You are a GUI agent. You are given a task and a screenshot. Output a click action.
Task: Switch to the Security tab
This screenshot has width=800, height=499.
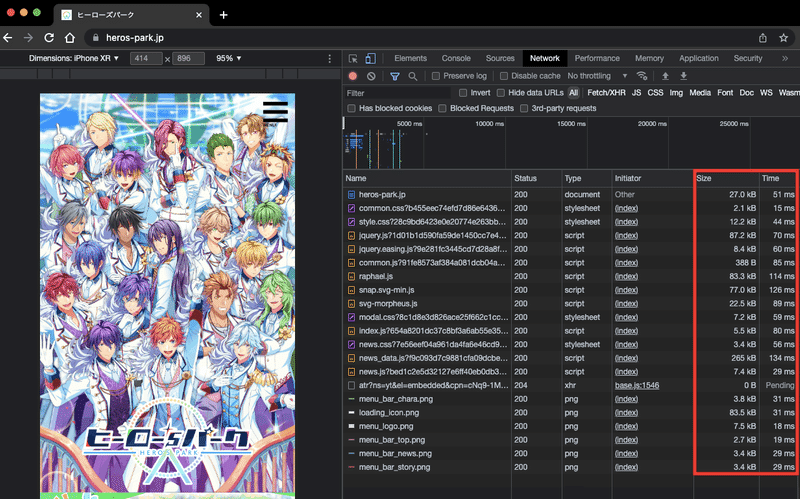(x=748, y=58)
